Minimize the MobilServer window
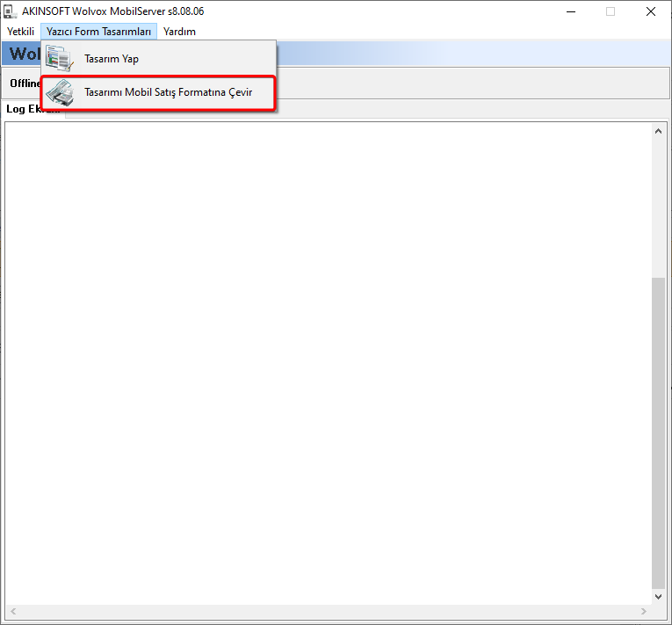 (x=571, y=11)
